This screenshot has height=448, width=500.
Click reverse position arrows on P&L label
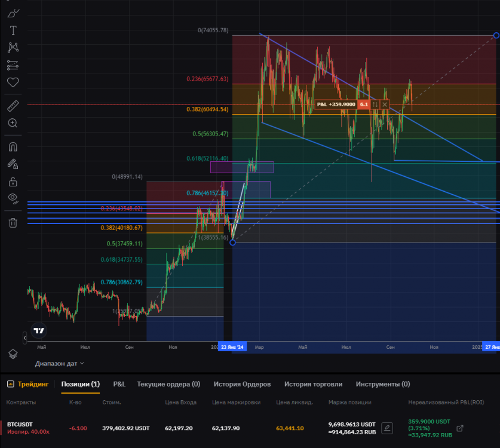[x=375, y=105]
